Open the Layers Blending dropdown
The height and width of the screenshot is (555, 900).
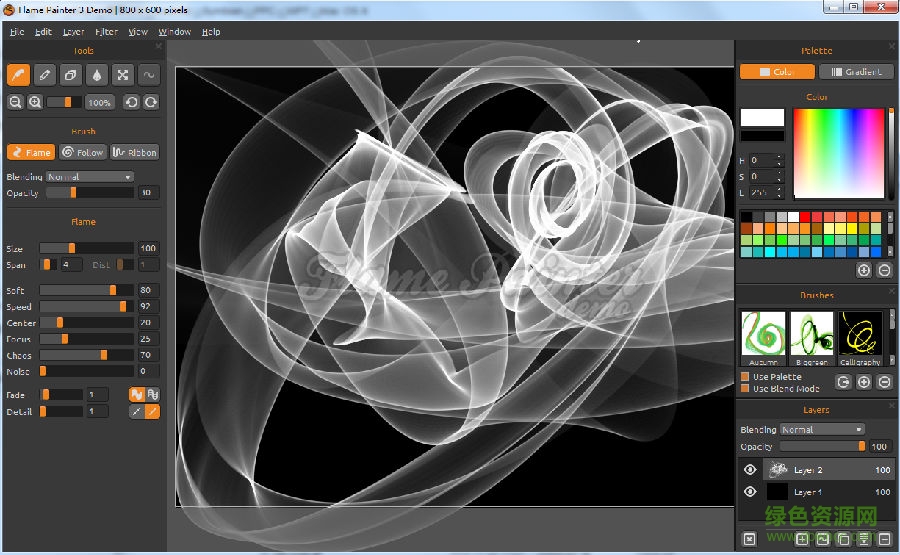[822, 430]
